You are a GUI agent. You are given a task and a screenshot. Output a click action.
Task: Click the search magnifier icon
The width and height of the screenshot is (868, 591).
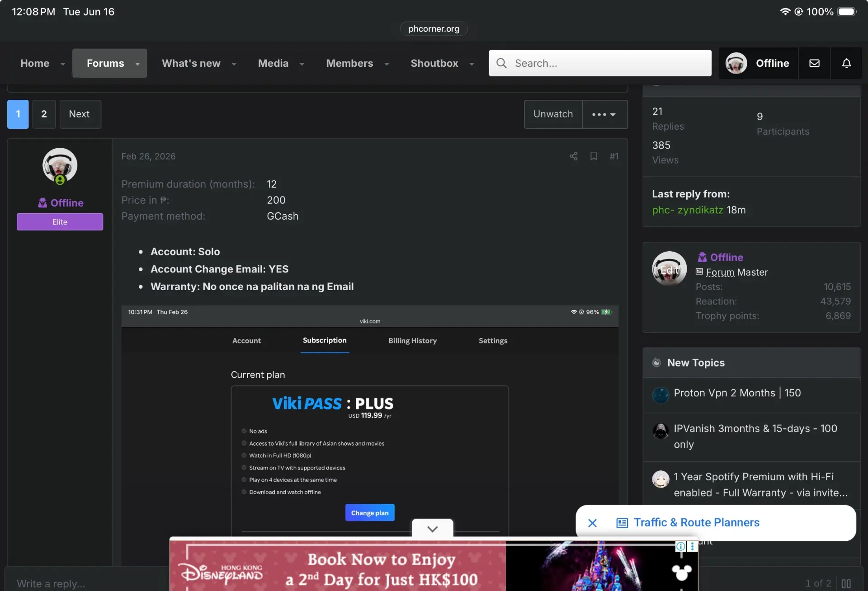501,63
